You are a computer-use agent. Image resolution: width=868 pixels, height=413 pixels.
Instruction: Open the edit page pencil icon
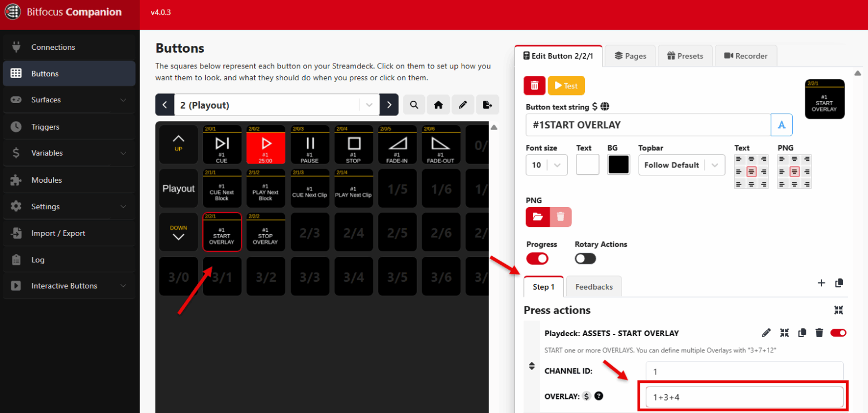(463, 105)
